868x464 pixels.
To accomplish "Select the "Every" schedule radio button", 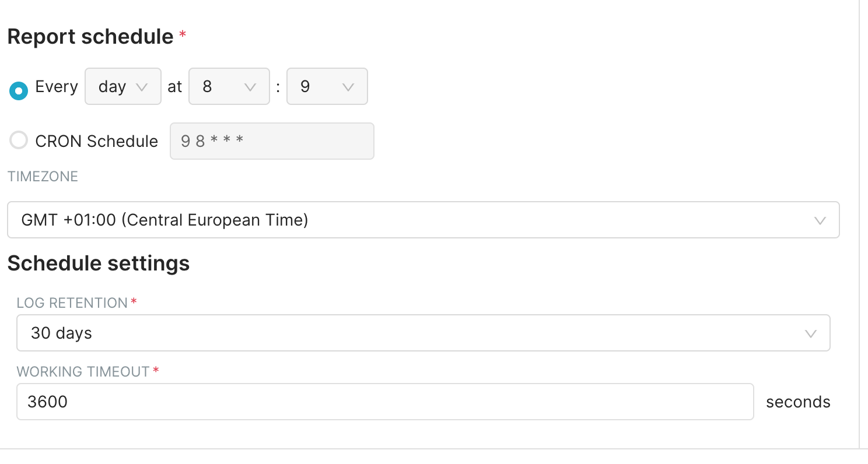I will (x=19, y=91).
